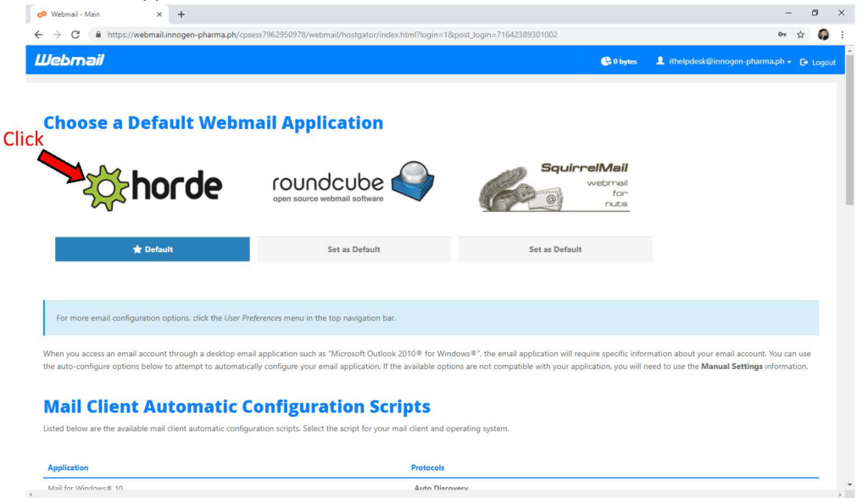
Task: Click the disk usage 0 bytes icon
Action: 606,61
